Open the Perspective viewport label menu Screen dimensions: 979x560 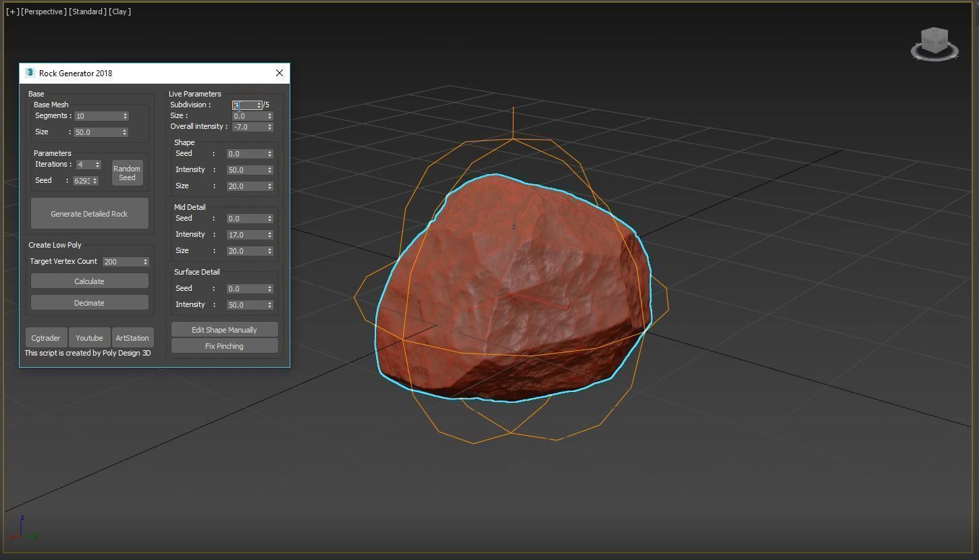(x=44, y=11)
